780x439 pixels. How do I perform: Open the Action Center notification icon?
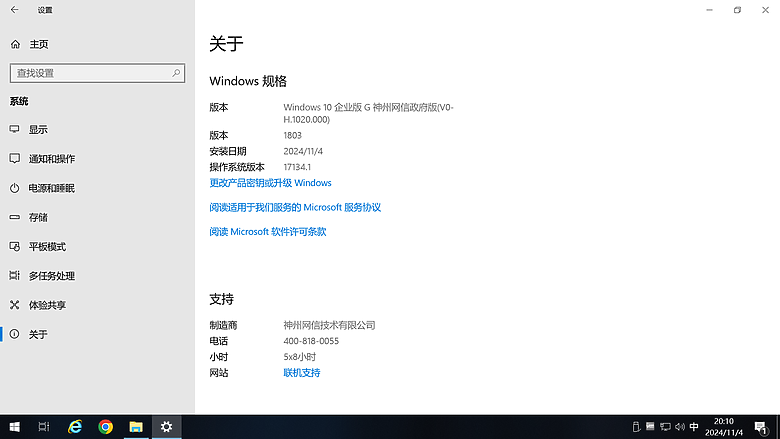(761, 427)
